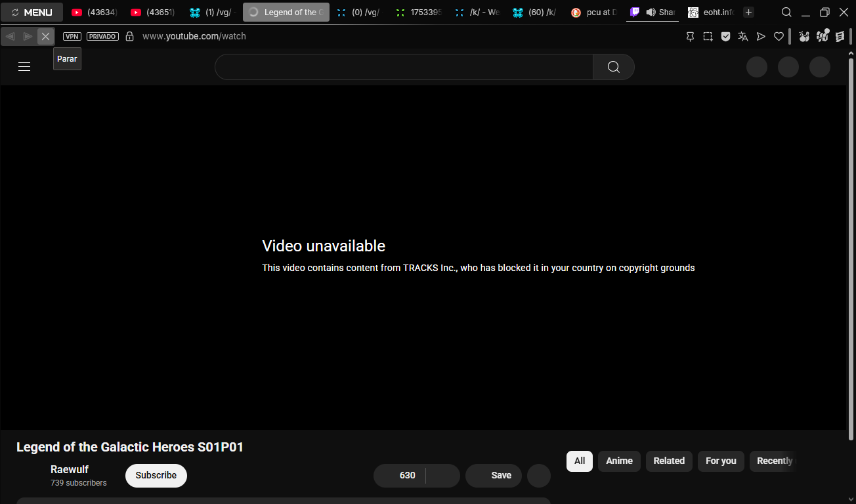This screenshot has height=504, width=856.
Task: Toggle the VPN badge in address bar
Action: pos(72,36)
